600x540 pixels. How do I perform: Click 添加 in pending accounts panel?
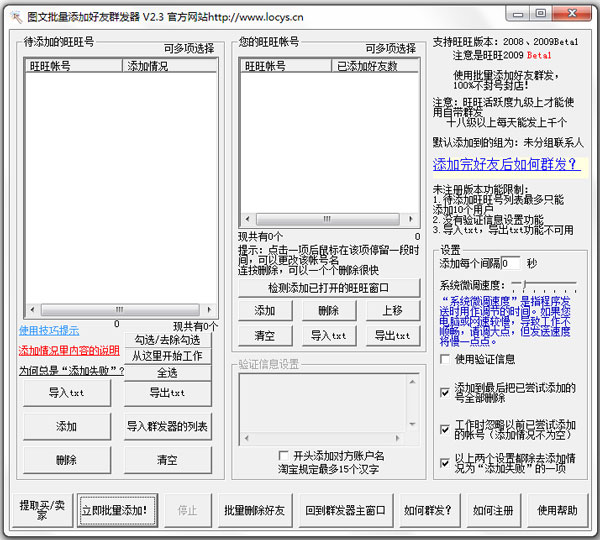point(67,426)
